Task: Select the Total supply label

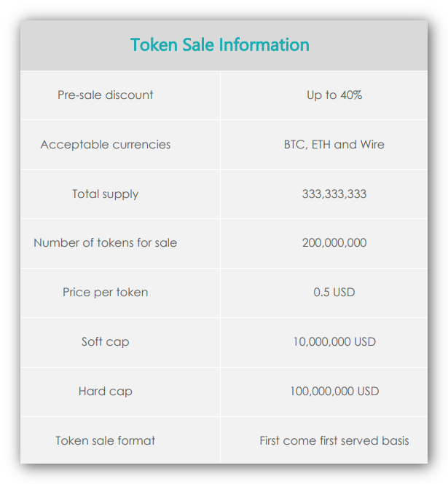Action: [x=105, y=194]
